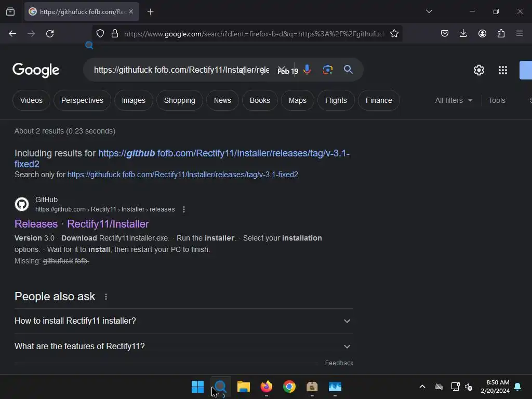This screenshot has width=532, height=399.
Task: Filter results by Finance
Action: point(379,100)
